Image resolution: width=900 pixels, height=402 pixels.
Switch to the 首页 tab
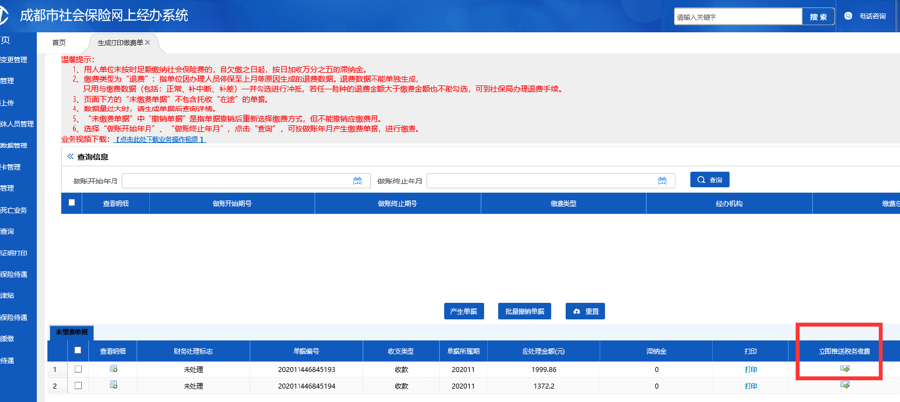[59, 43]
